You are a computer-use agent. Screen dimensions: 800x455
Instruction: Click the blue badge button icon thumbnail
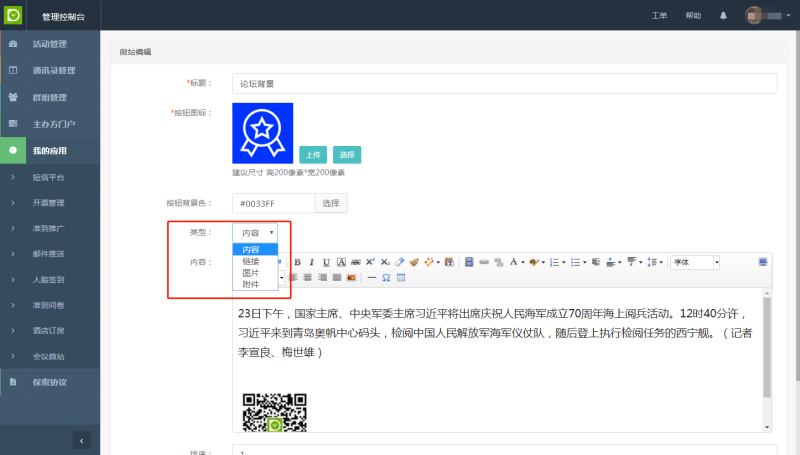pyautogui.click(x=262, y=133)
